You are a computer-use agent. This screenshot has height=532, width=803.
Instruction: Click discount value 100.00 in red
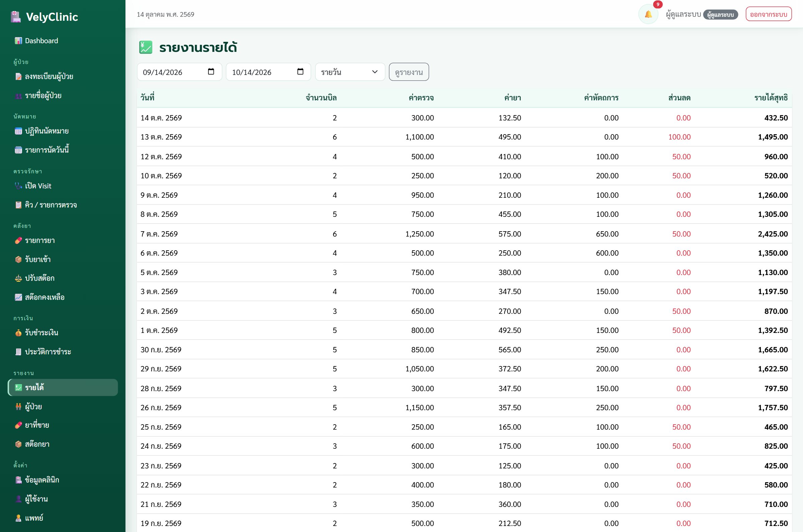[679, 137]
